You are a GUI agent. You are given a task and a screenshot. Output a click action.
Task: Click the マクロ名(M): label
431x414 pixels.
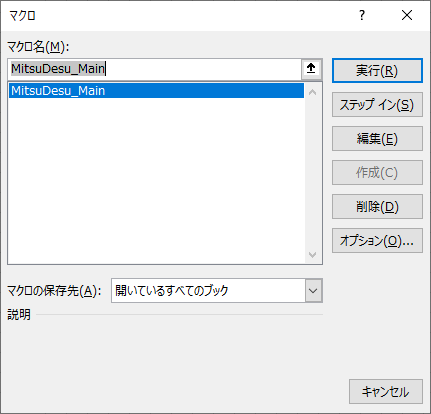coord(38,47)
